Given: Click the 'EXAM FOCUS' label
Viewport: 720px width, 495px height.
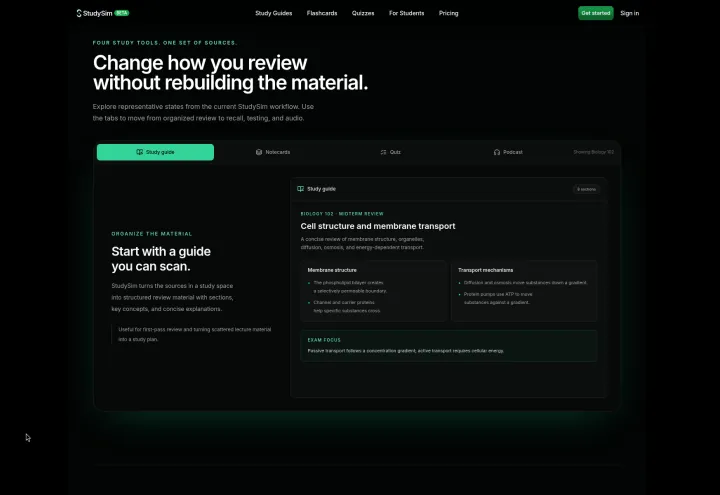Looking at the screenshot, I should (x=324, y=340).
